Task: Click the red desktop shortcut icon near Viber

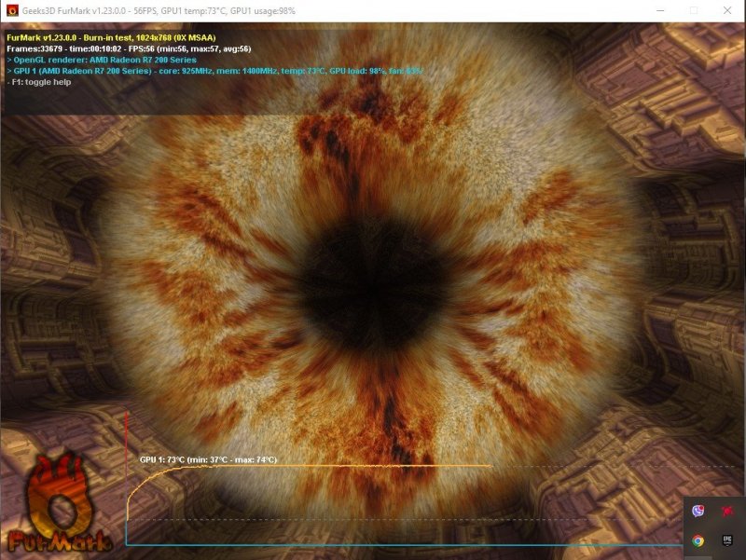Action: [727, 511]
